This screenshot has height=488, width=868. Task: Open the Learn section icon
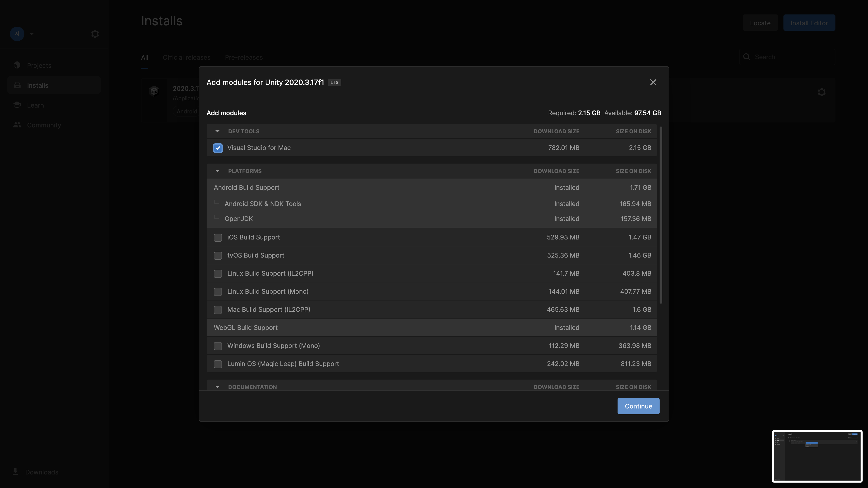click(x=17, y=105)
